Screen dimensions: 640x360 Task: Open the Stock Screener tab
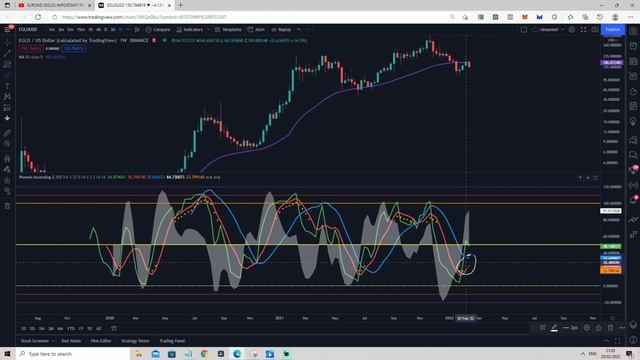(x=35, y=341)
